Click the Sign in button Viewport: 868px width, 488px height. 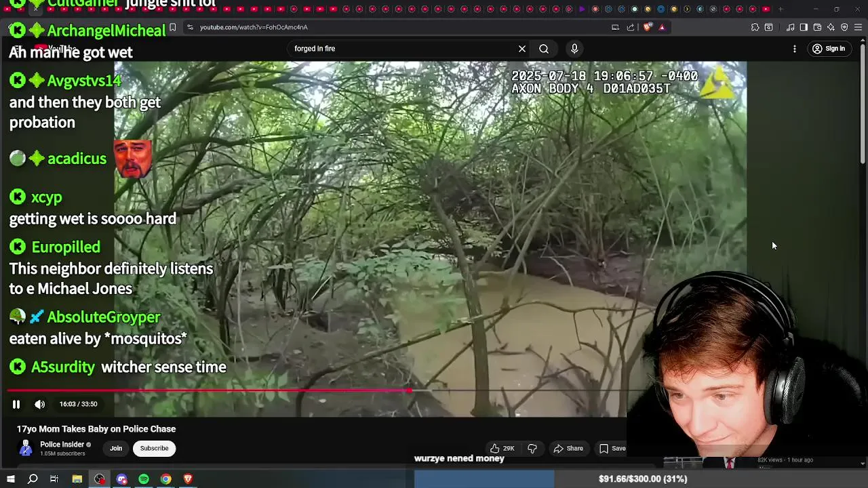(x=829, y=49)
